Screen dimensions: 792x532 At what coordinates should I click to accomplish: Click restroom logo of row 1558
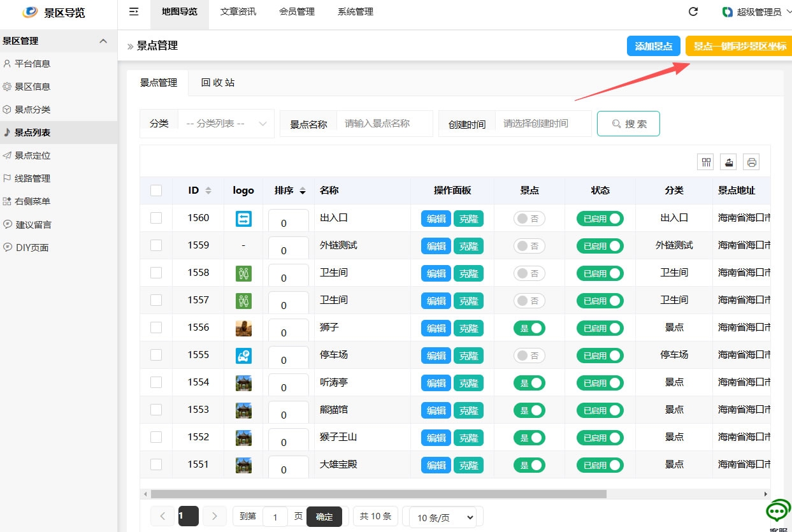click(243, 273)
